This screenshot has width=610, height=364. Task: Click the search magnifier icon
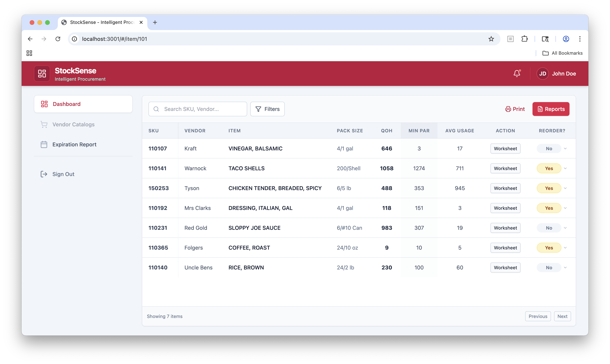pos(156,109)
